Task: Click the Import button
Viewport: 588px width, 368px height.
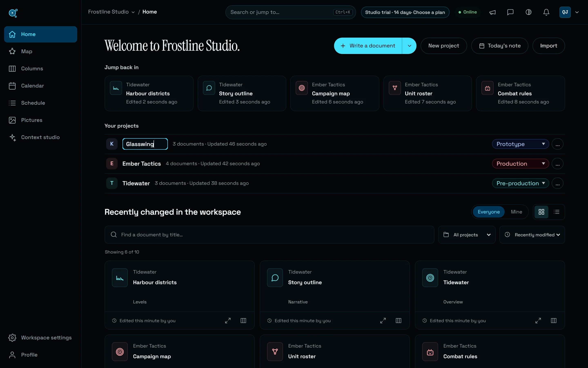Action: 549,46
